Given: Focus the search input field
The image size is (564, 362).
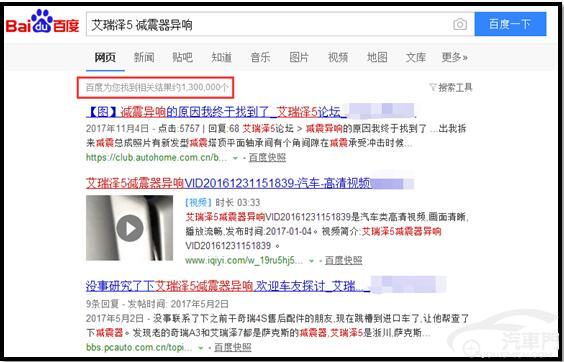Looking at the screenshot, I should point(268,24).
